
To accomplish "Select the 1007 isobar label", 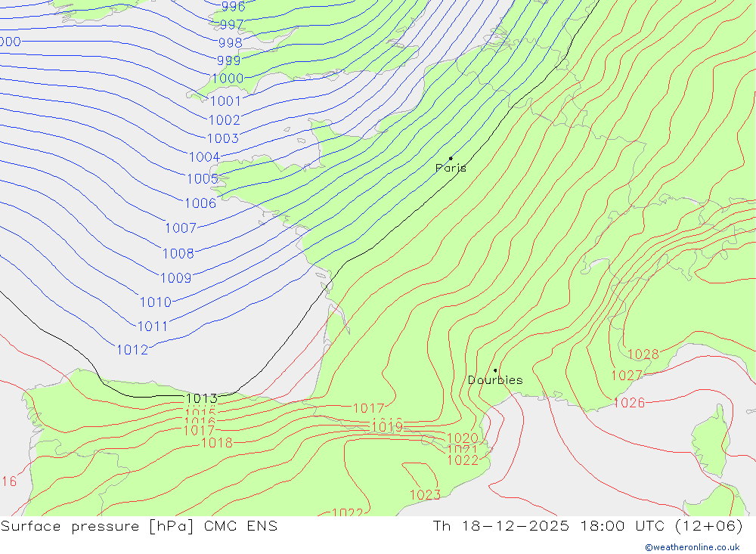I will pyautogui.click(x=181, y=228).
